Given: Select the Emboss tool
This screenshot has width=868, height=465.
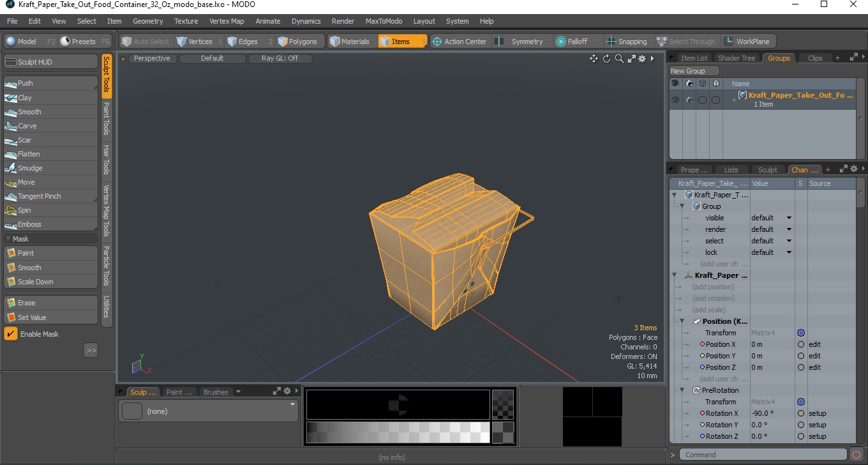Looking at the screenshot, I should click(50, 224).
